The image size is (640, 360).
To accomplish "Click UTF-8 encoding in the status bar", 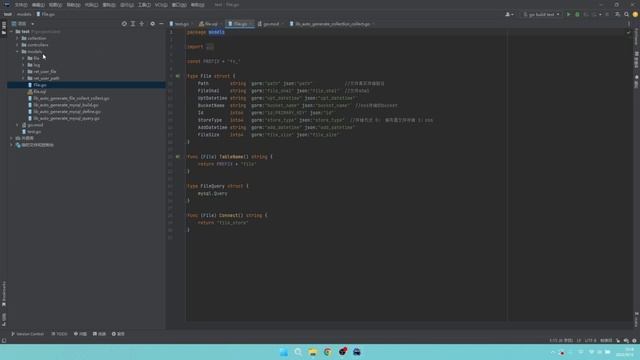I will pos(590,340).
